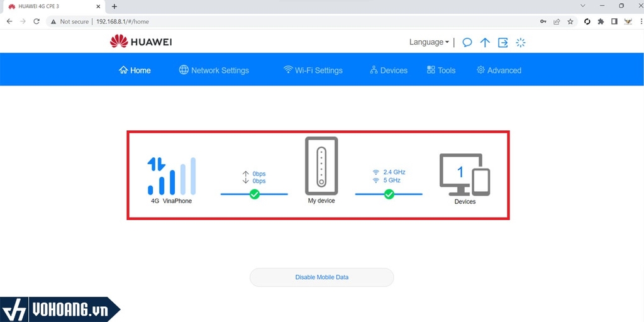Reload the page in the browser

(x=36, y=21)
